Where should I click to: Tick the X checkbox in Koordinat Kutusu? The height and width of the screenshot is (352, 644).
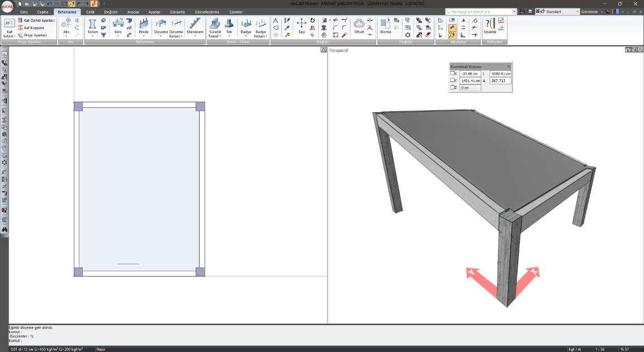click(453, 73)
